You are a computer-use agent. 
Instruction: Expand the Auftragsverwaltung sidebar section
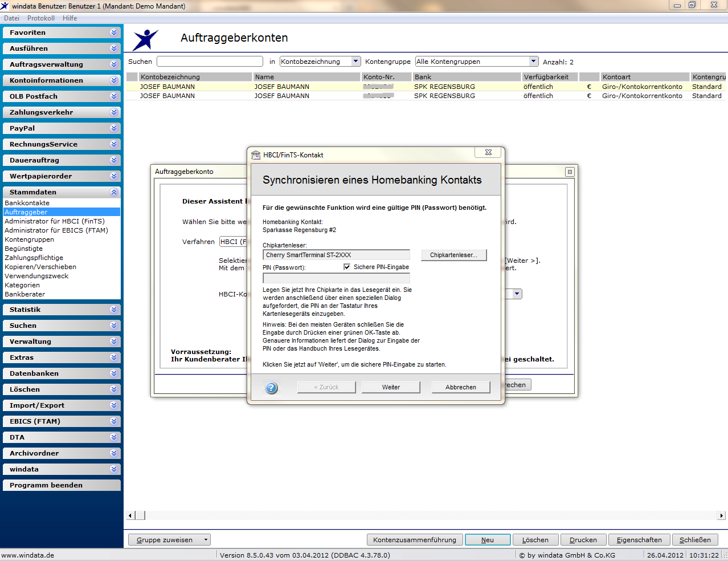[62, 64]
